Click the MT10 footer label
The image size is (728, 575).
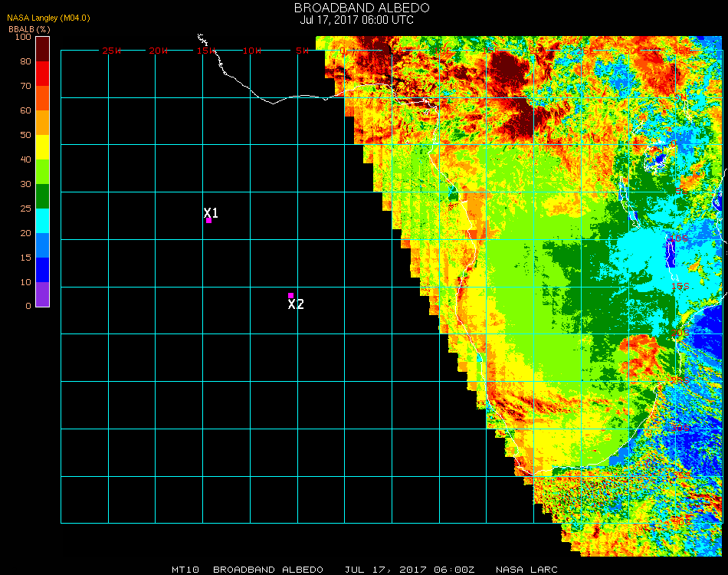point(186,570)
